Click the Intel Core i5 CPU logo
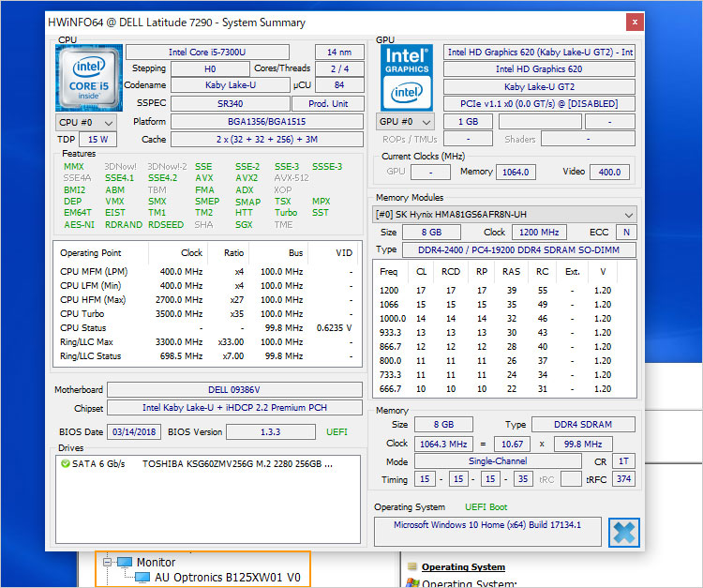This screenshot has width=703, height=588. (x=89, y=77)
